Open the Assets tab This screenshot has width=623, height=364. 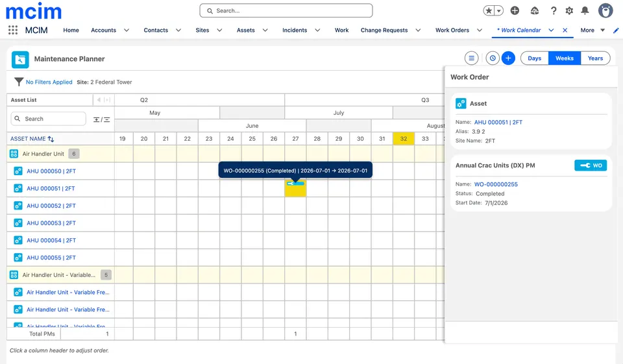click(245, 30)
